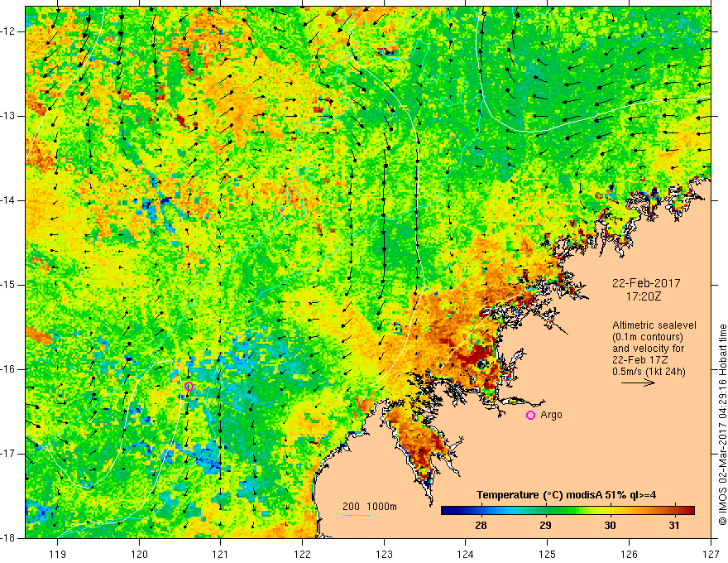
Task: Click the magenta Argo float circle near 120.6E
Action: 189,386
